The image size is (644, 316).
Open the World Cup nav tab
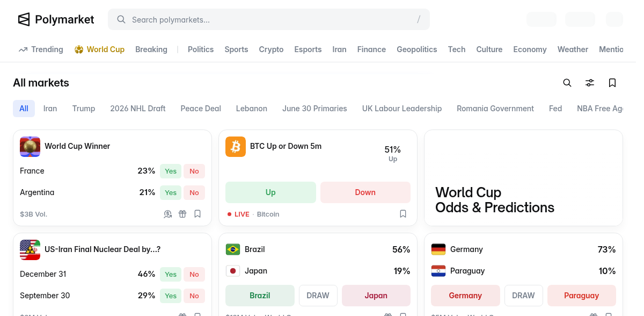(x=99, y=49)
